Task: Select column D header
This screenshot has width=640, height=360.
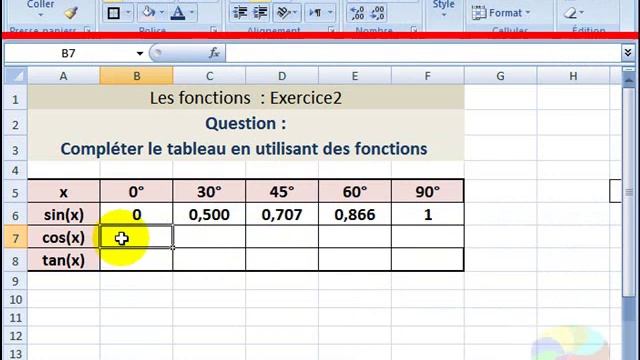Action: (x=282, y=76)
